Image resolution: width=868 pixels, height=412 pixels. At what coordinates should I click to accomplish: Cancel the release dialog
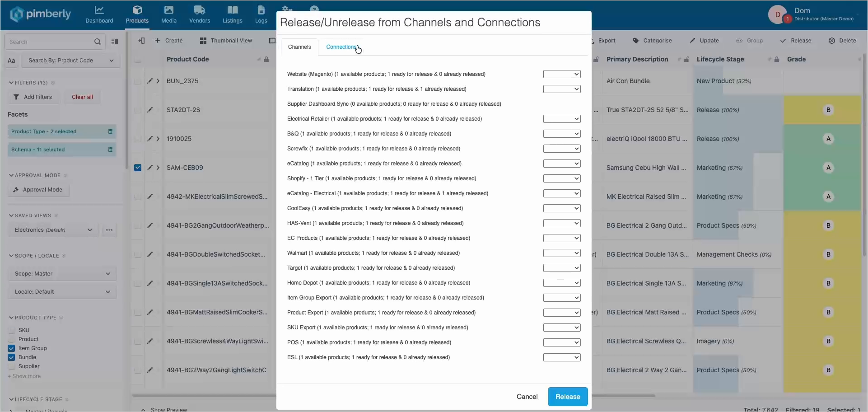527,397
